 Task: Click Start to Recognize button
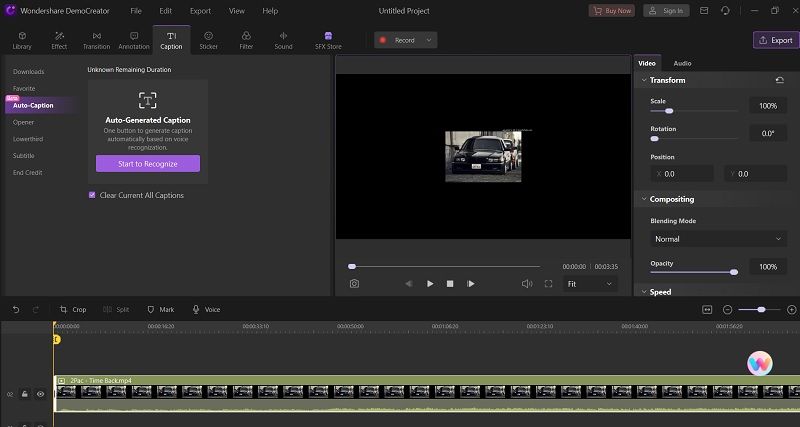(x=148, y=164)
